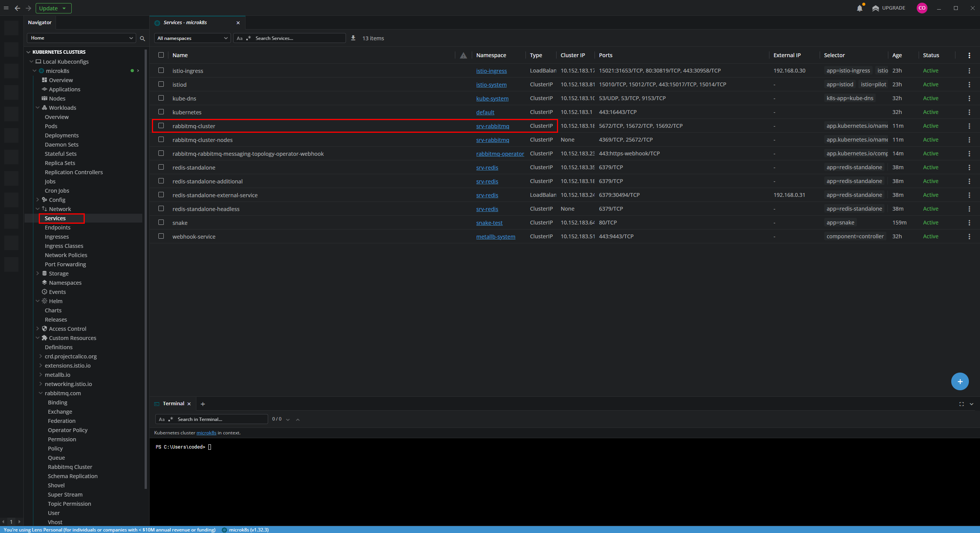The width and height of the screenshot is (980, 533).
Task: Click the blue plus create resource button
Action: pyautogui.click(x=960, y=381)
